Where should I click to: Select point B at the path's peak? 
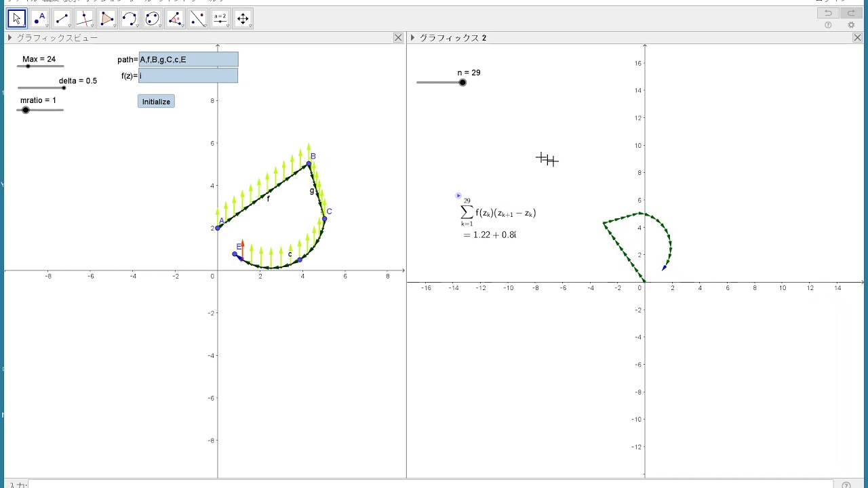309,164
